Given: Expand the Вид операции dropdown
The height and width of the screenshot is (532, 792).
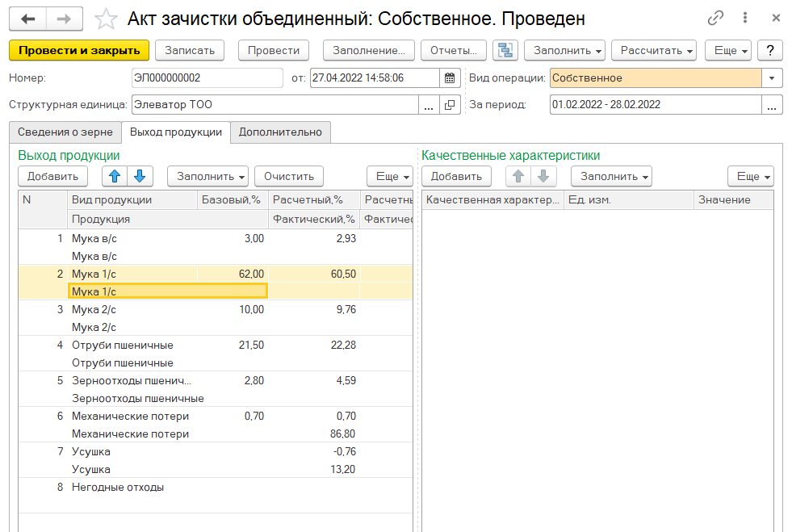Looking at the screenshot, I should click(773, 78).
